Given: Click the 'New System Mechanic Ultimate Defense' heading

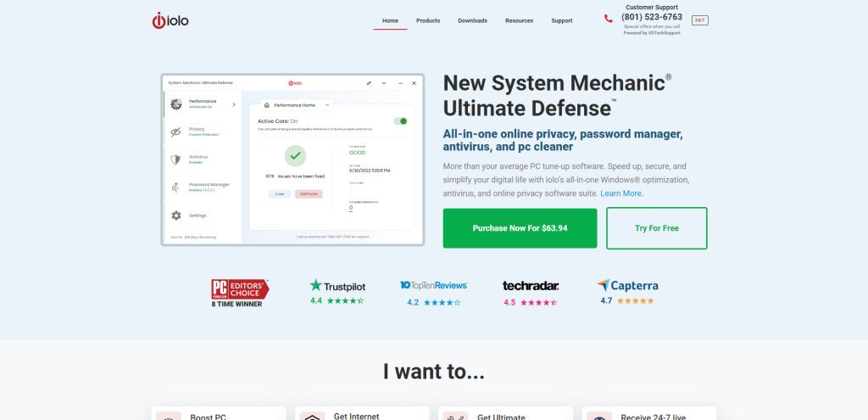Looking at the screenshot, I should 558,95.
